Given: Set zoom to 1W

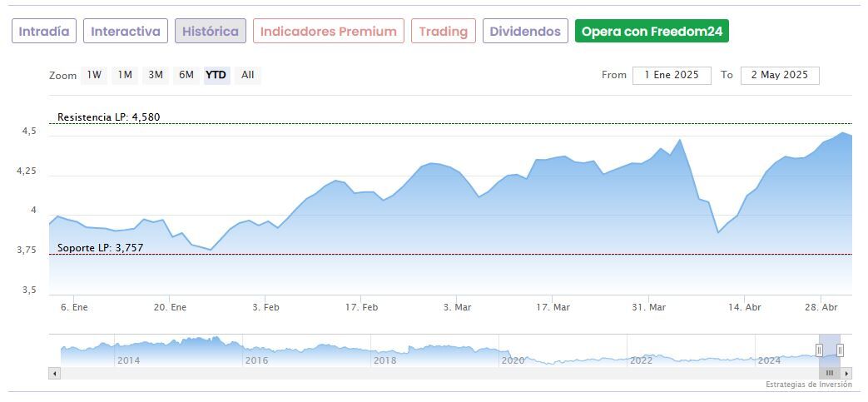Looking at the screenshot, I should [x=94, y=75].
